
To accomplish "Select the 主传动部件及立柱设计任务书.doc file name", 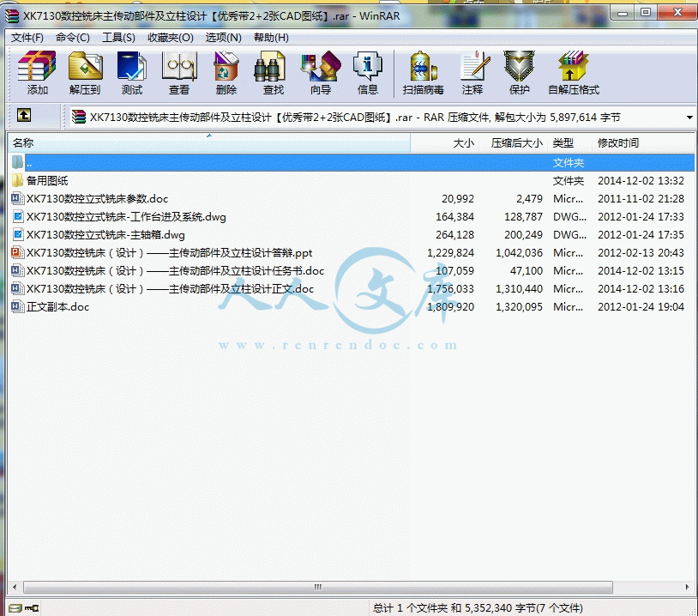I will pos(175,271).
